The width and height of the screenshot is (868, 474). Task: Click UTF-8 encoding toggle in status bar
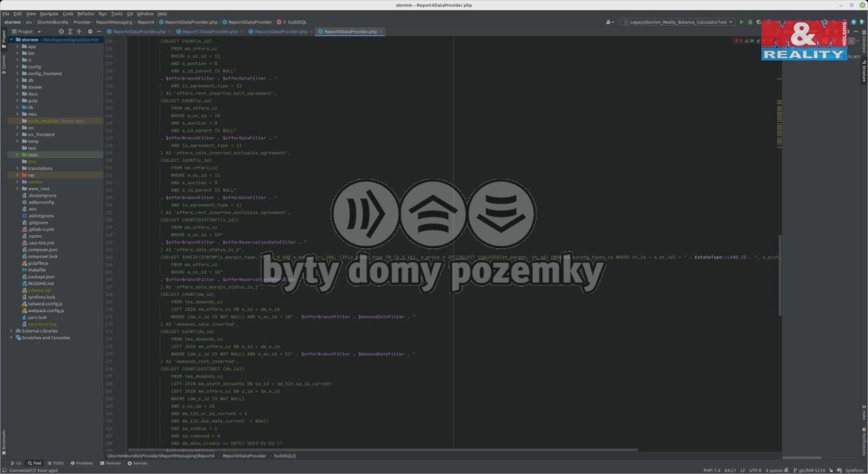755,470
